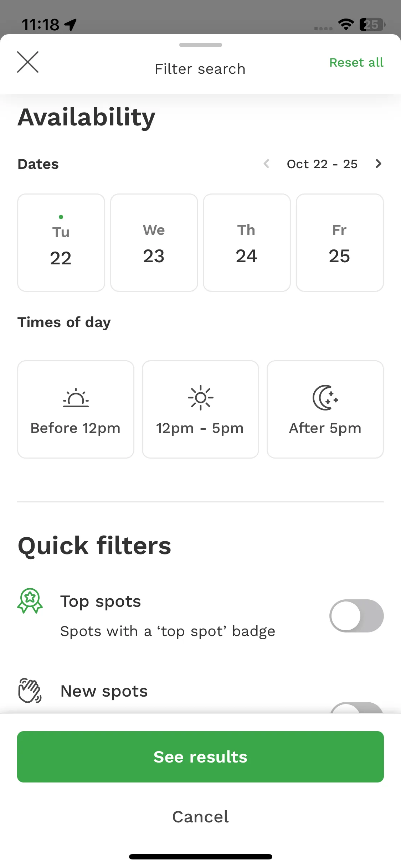This screenshot has height=868, width=401.
Task: Toggle the New spots switch
Action: click(356, 708)
